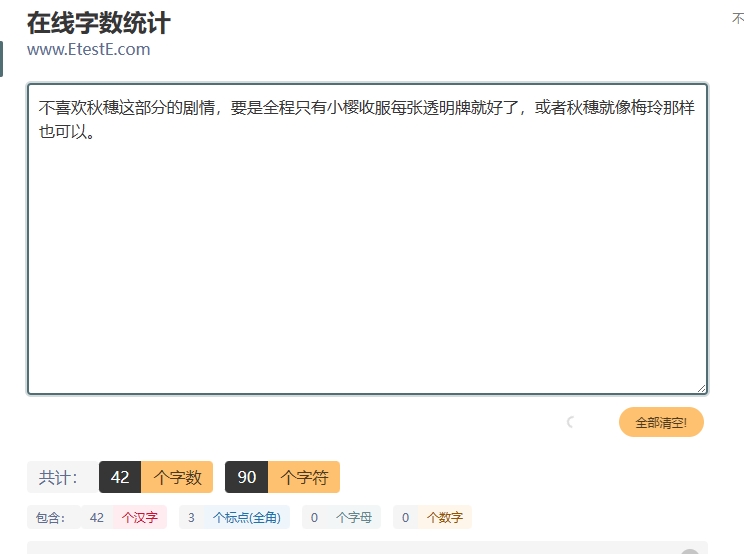Click the 3 个标点(全角) statistic
The height and width of the screenshot is (554, 744).
point(234,517)
